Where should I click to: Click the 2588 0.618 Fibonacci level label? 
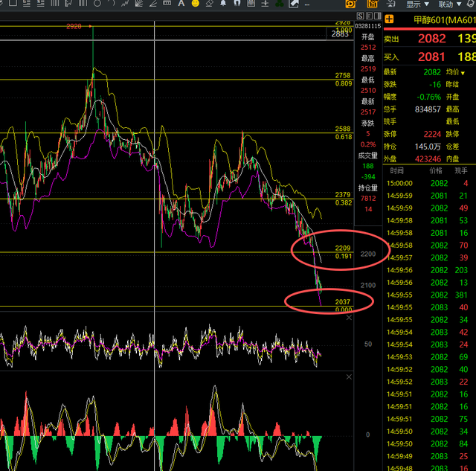(344, 133)
